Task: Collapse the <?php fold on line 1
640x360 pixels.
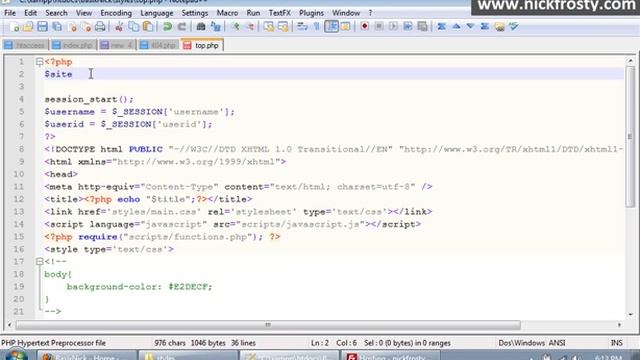Action: pos(40,62)
